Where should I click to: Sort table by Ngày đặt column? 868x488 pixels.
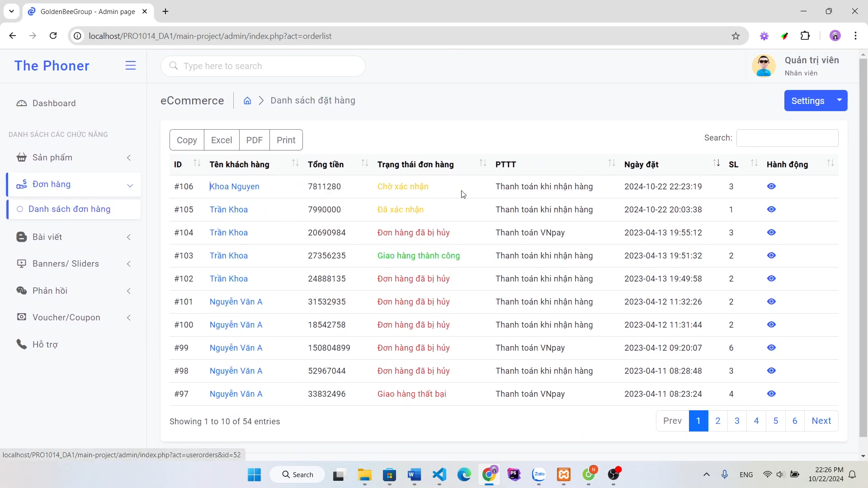pos(672,164)
